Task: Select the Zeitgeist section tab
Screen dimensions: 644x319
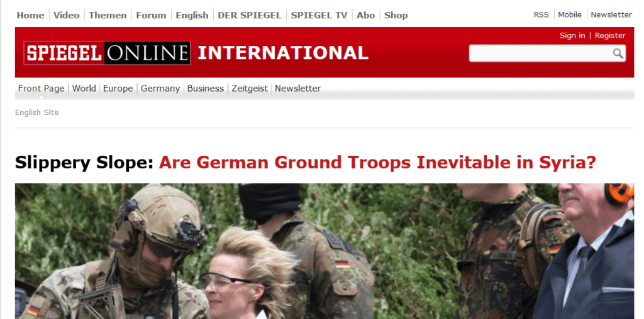Action: pos(250,88)
